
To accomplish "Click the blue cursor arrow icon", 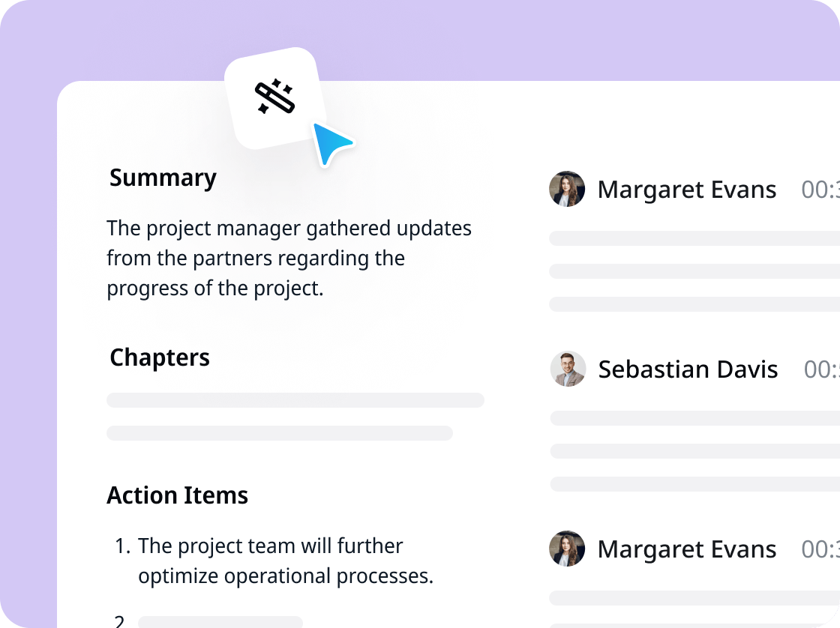I will pyautogui.click(x=330, y=143).
